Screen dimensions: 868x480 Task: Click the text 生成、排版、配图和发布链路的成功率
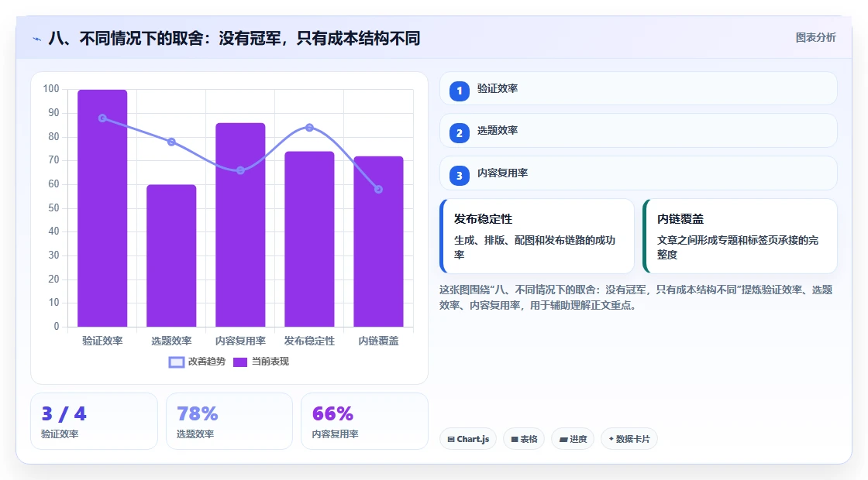coord(535,247)
